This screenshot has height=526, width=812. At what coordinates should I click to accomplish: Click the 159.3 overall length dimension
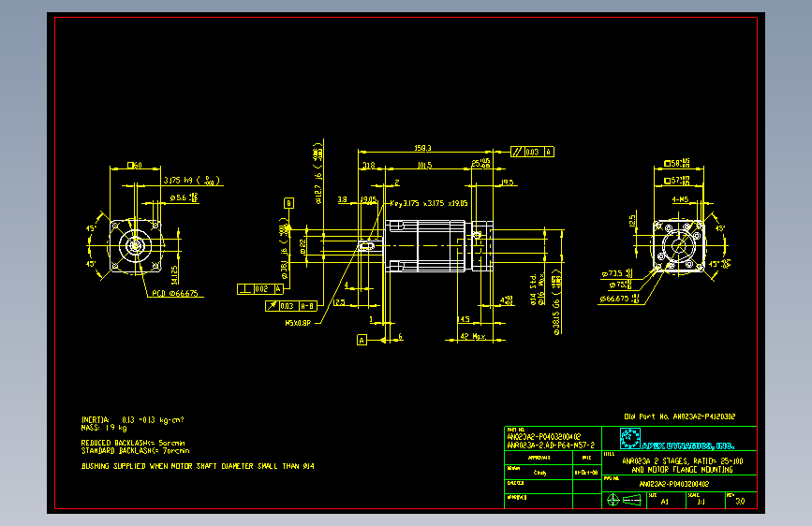[x=422, y=148]
